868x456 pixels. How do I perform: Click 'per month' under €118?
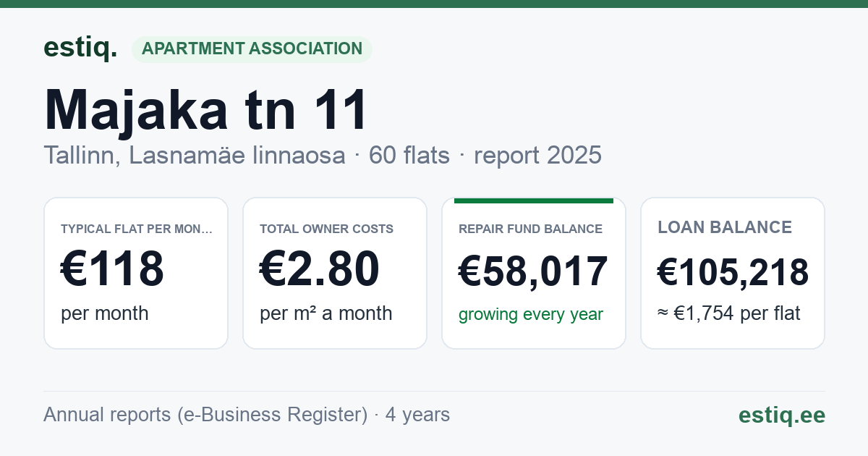coord(105,313)
